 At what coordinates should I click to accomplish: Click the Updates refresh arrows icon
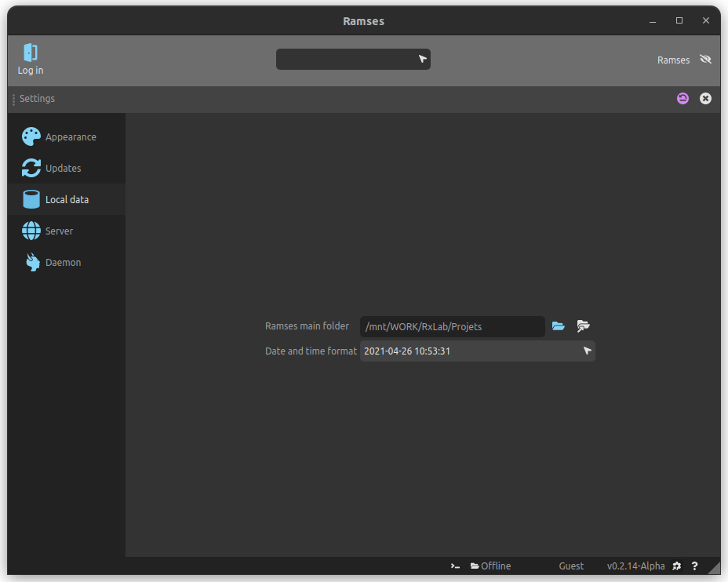click(31, 168)
